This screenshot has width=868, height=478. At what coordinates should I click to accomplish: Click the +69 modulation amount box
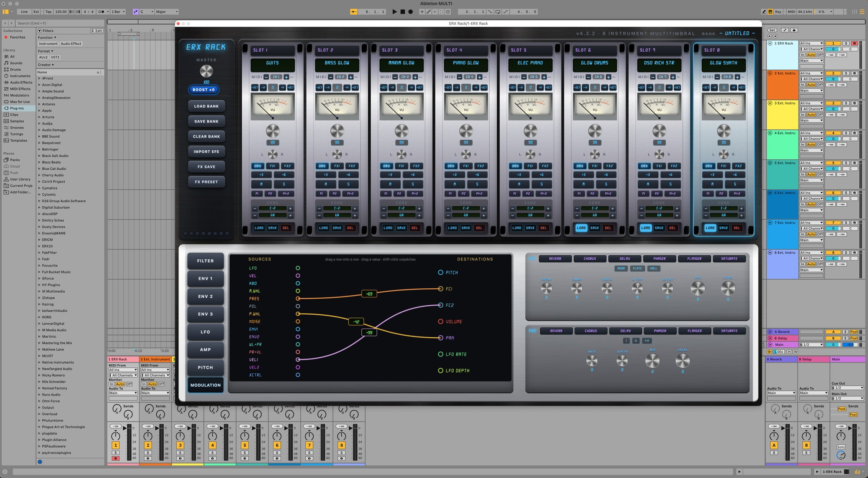tap(369, 294)
